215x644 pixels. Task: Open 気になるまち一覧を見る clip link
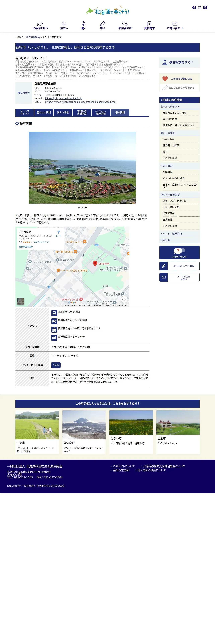pyautogui.click(x=180, y=88)
